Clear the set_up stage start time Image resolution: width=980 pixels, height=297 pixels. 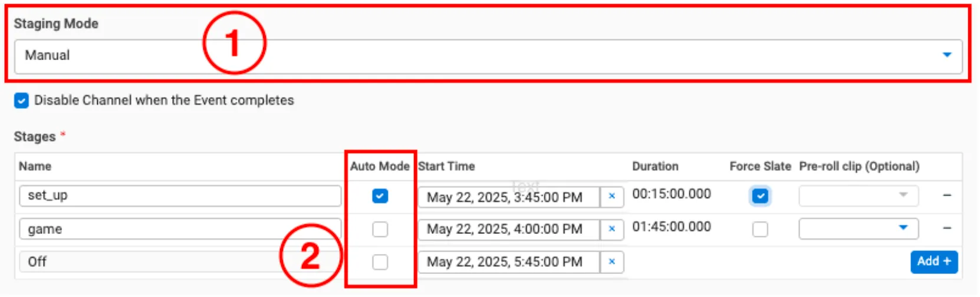612,196
